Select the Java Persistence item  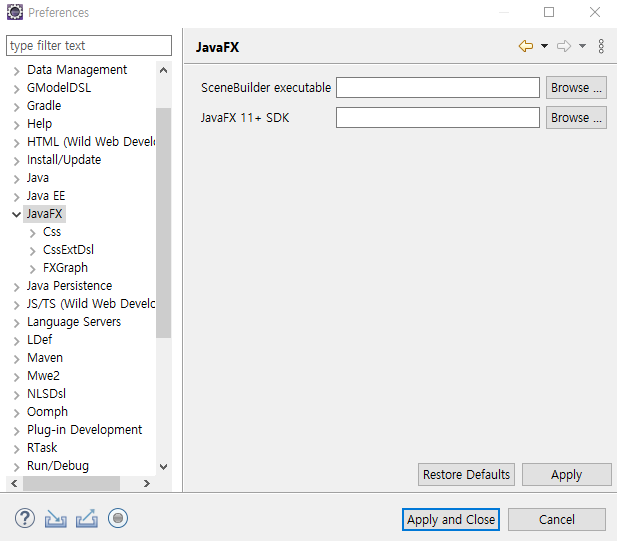[x=69, y=286]
